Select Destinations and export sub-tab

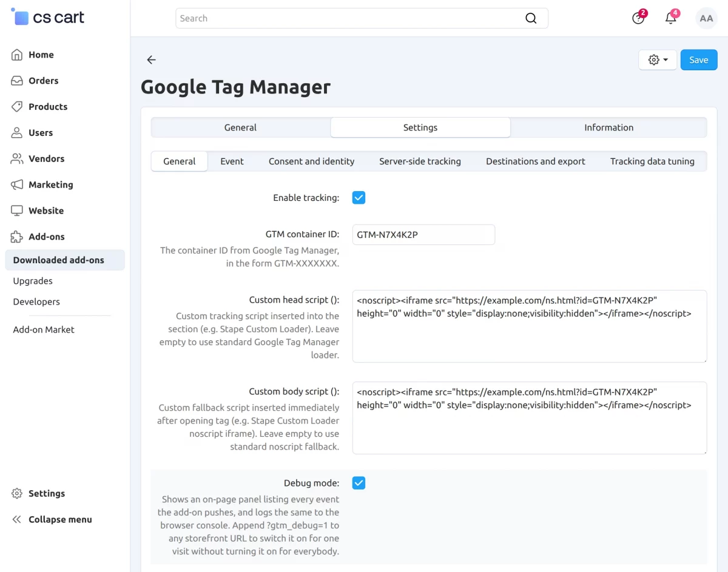(x=536, y=161)
